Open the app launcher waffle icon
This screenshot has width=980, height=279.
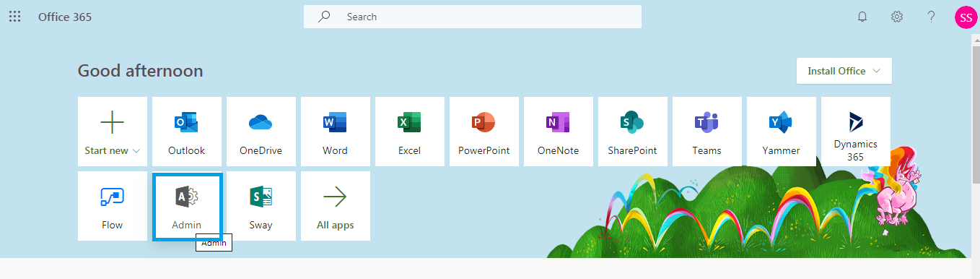click(14, 17)
